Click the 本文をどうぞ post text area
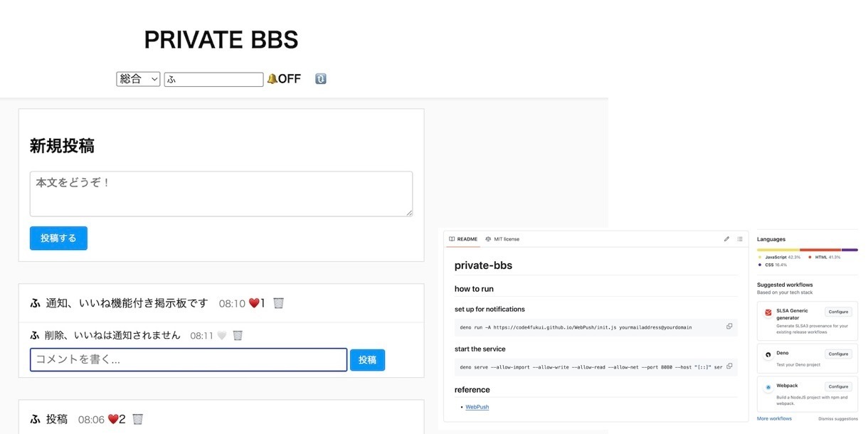 221,194
